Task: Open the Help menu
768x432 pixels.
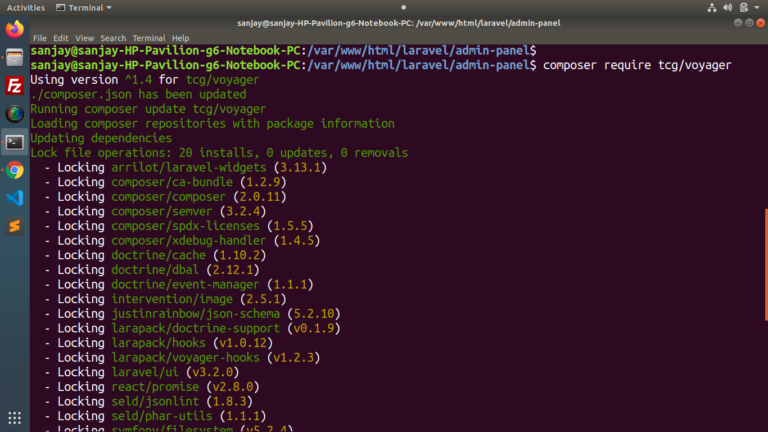Action: [180, 38]
